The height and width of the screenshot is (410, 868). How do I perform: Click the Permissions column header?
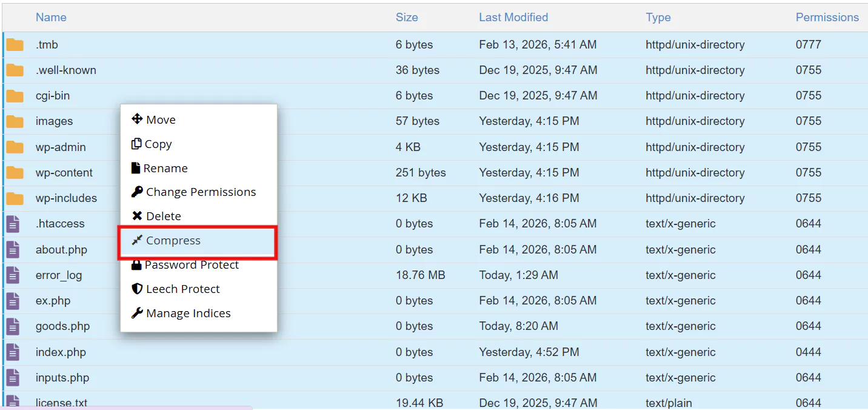[x=827, y=18]
